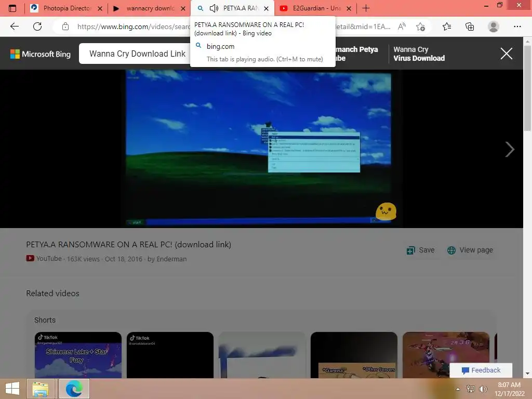Click the Microsoft Bing logo

(x=41, y=54)
